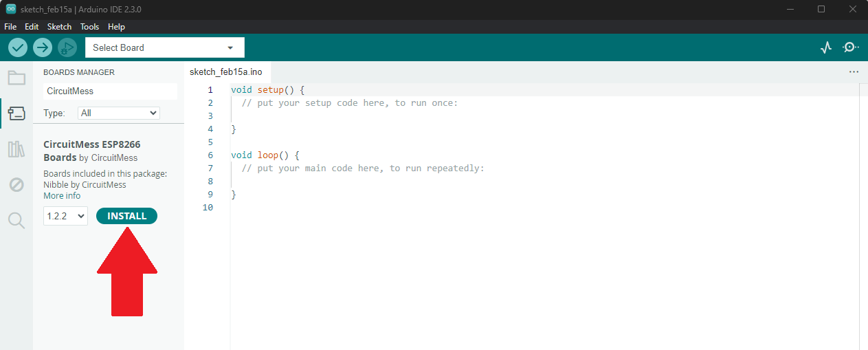Click the BOARDS MANAGER panel heading
This screenshot has width=868, height=350.
(x=79, y=72)
